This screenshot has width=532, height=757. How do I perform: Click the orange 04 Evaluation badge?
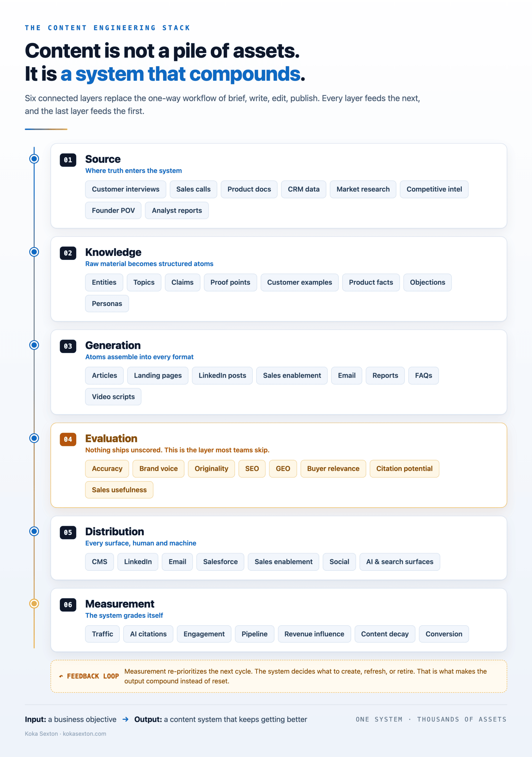(x=68, y=439)
